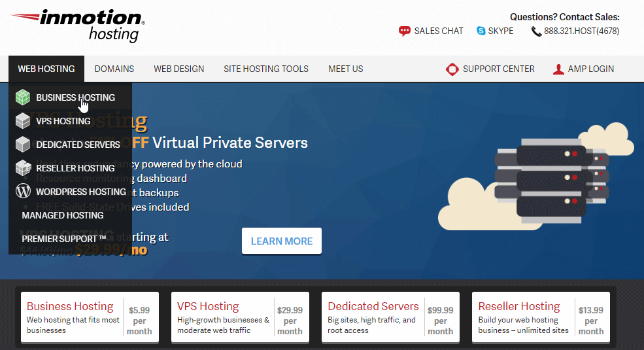Image resolution: width=644 pixels, height=350 pixels.
Task: Click the Virtual Private Servers headline
Action: tap(230, 143)
